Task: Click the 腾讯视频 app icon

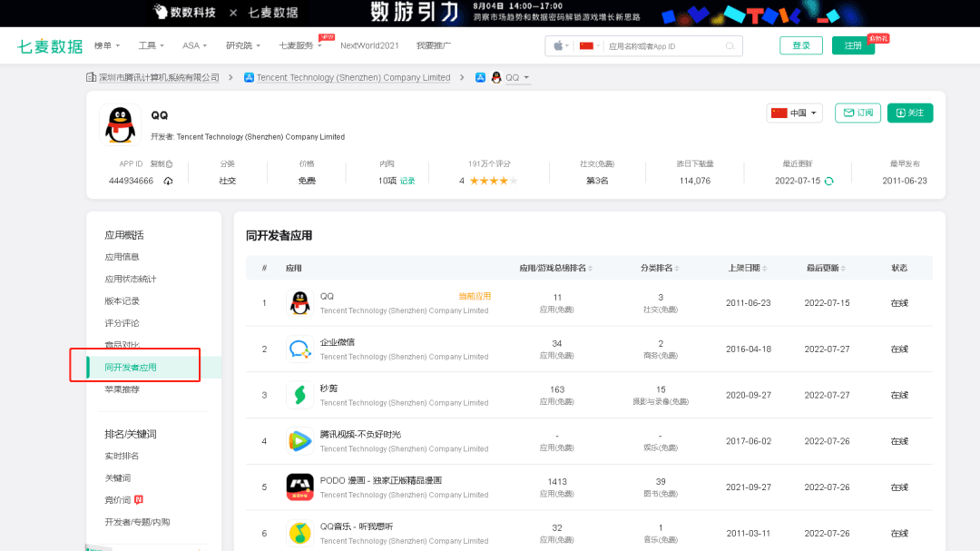Action: [x=300, y=441]
